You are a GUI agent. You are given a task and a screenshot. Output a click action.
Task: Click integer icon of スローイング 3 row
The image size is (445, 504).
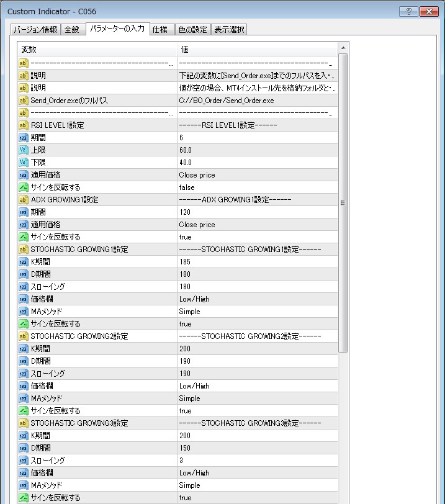23,461
